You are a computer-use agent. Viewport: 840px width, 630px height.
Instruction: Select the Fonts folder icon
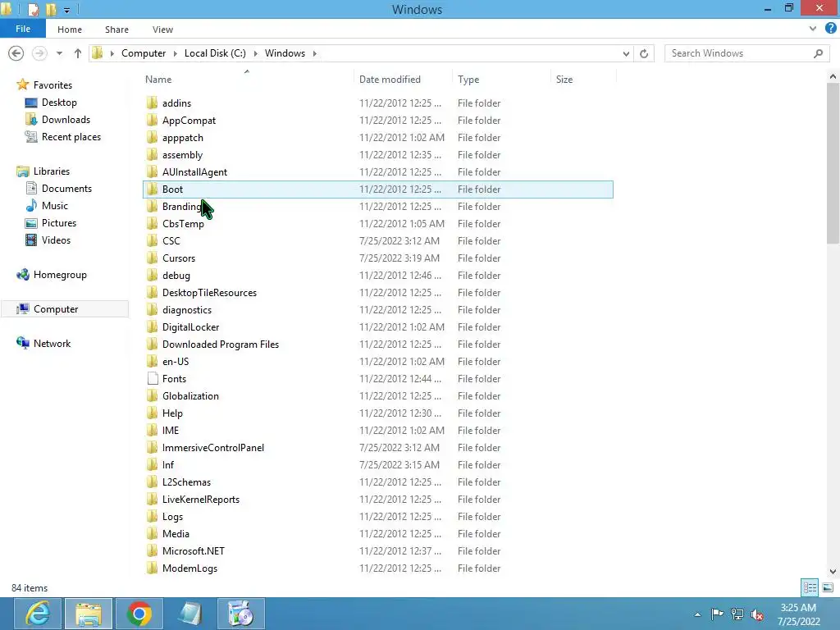(152, 379)
